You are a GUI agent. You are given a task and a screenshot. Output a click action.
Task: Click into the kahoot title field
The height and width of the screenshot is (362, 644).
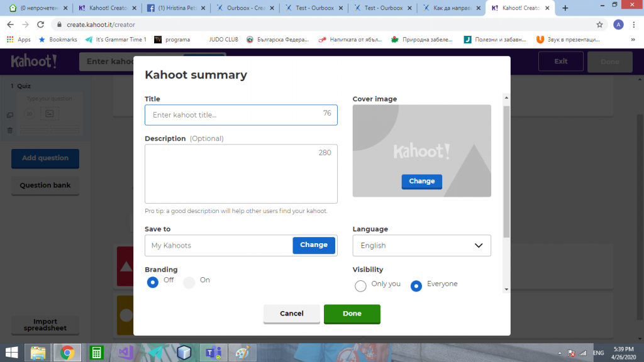(x=241, y=115)
